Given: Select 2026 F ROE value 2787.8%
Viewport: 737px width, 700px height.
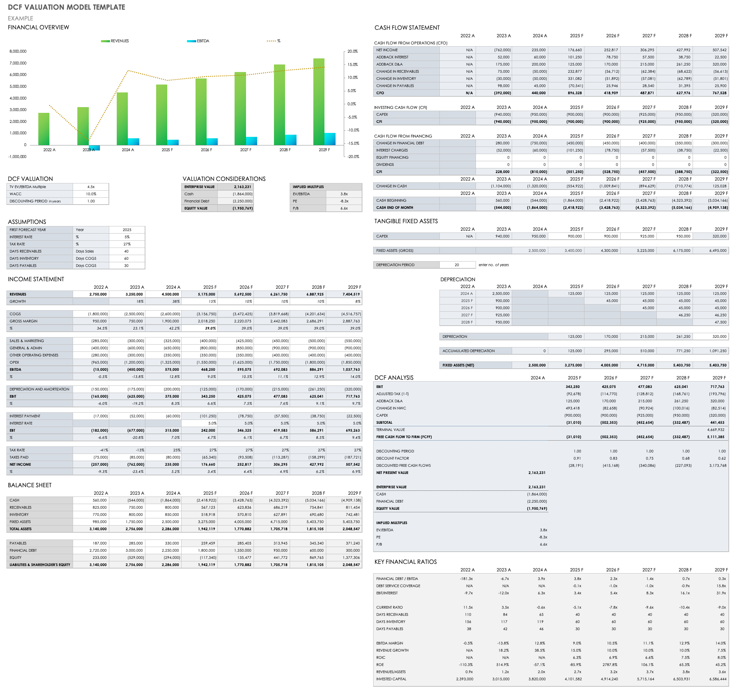Looking at the screenshot, I should 610,665.
